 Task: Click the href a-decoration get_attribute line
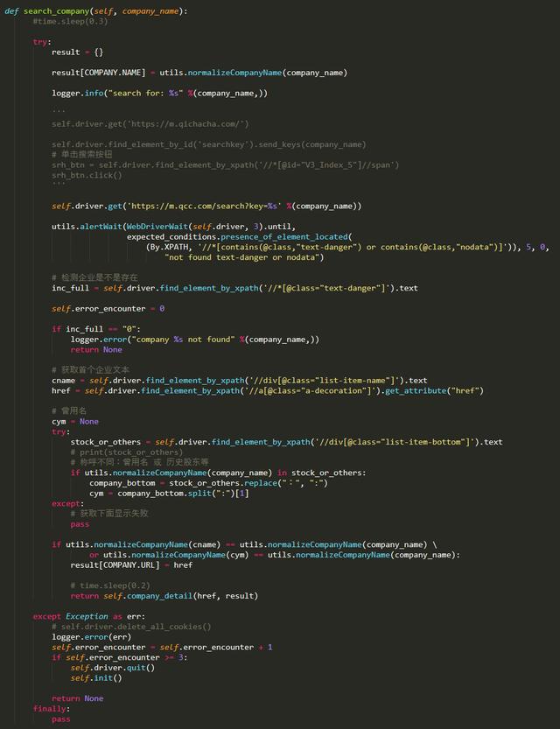(x=268, y=390)
